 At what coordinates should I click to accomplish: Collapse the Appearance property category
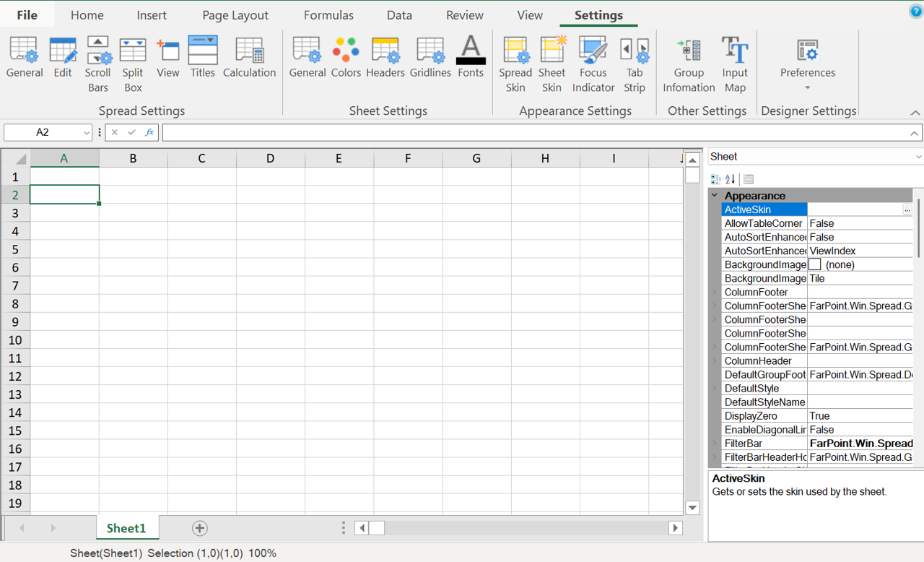pyautogui.click(x=715, y=196)
